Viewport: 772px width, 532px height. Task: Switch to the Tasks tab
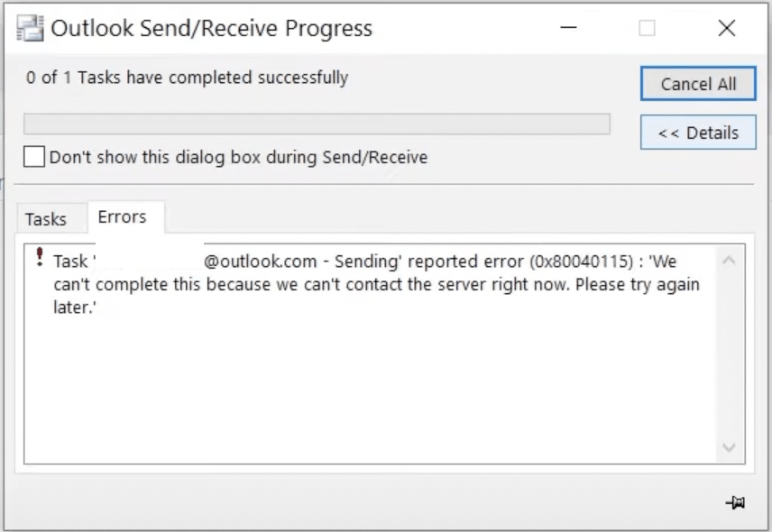pos(46,219)
